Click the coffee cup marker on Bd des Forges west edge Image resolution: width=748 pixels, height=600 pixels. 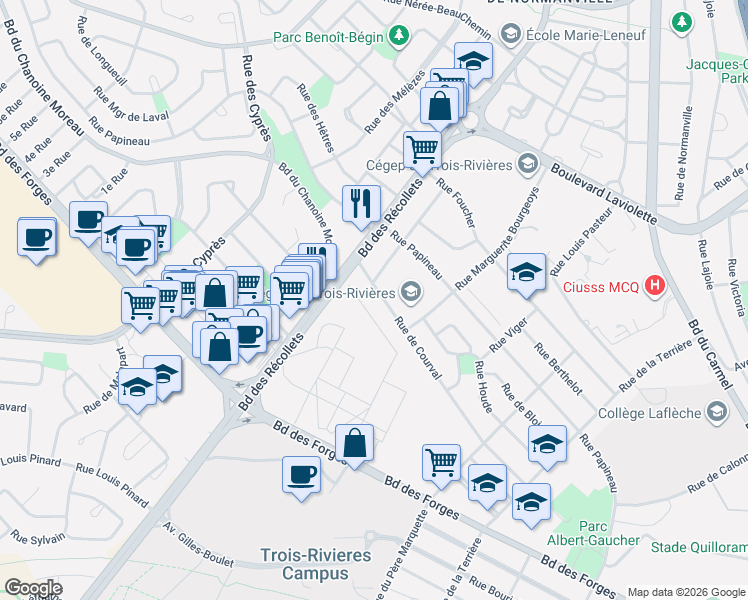tap(37, 239)
